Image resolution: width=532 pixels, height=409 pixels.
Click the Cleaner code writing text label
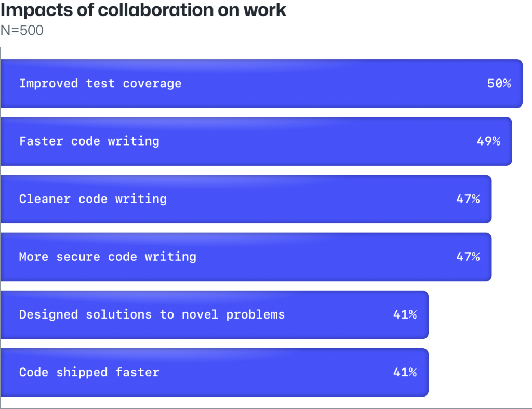93,199
